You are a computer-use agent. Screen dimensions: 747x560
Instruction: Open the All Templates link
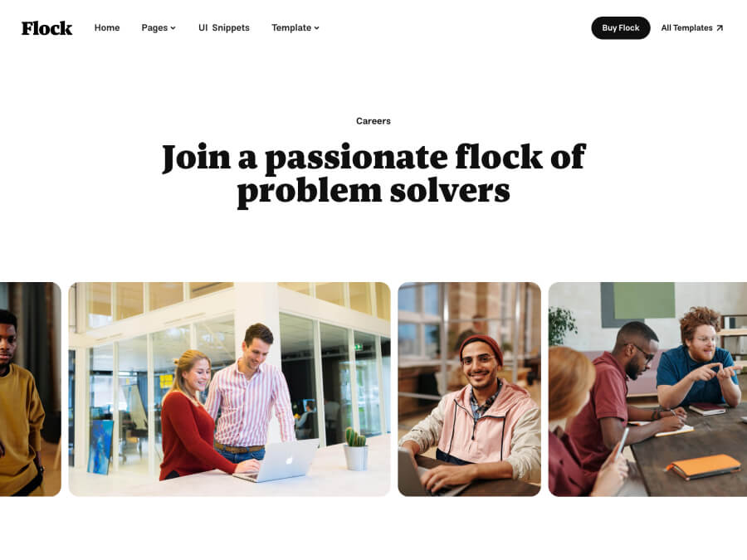[x=691, y=27]
